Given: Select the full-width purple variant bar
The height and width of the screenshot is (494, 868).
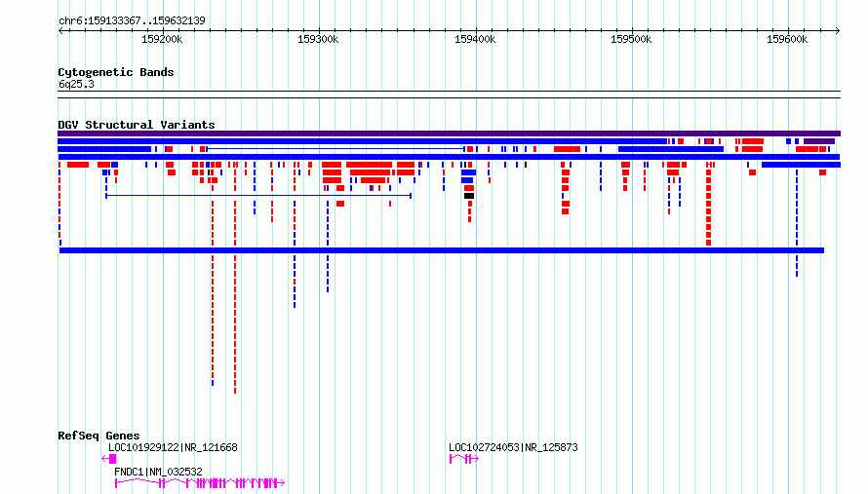Looking at the screenshot, I should coord(449,133).
